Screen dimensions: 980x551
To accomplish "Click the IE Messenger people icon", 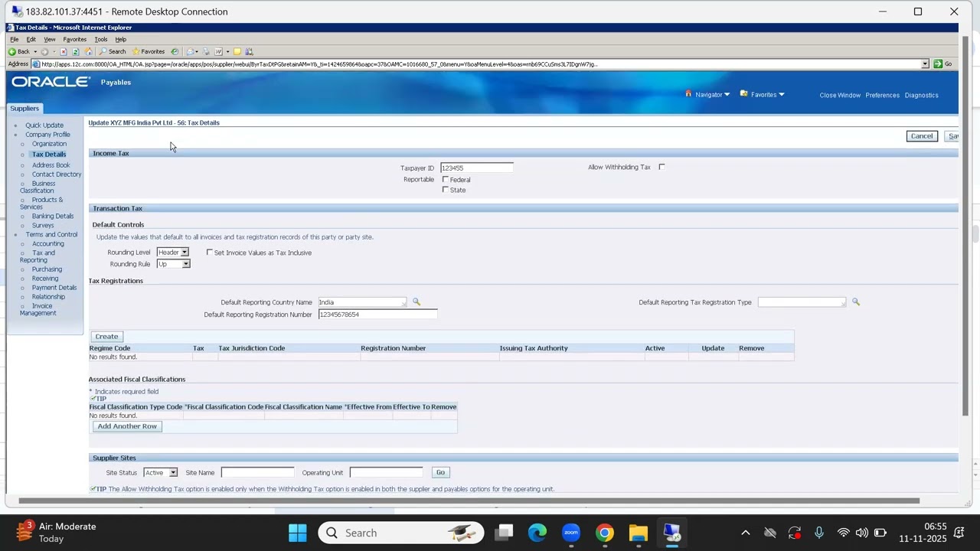I will tap(249, 51).
